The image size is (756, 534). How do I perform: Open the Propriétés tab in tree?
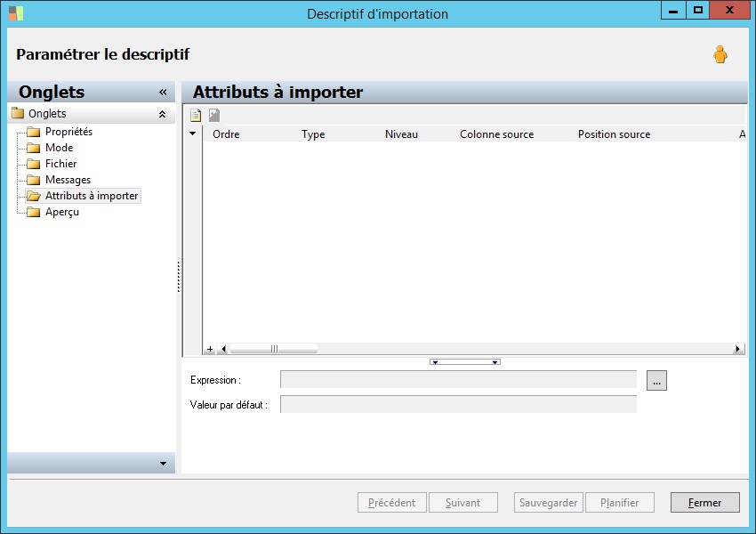click(68, 132)
